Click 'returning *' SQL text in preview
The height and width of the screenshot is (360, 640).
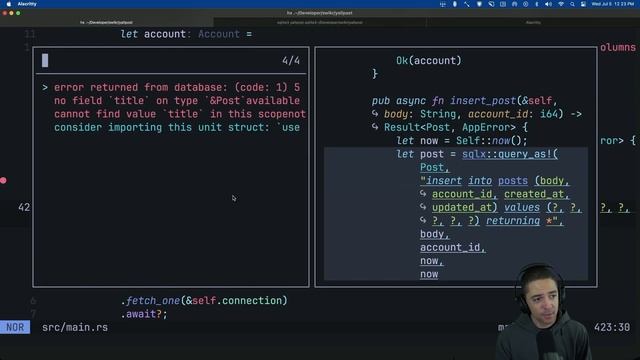[x=518, y=221]
